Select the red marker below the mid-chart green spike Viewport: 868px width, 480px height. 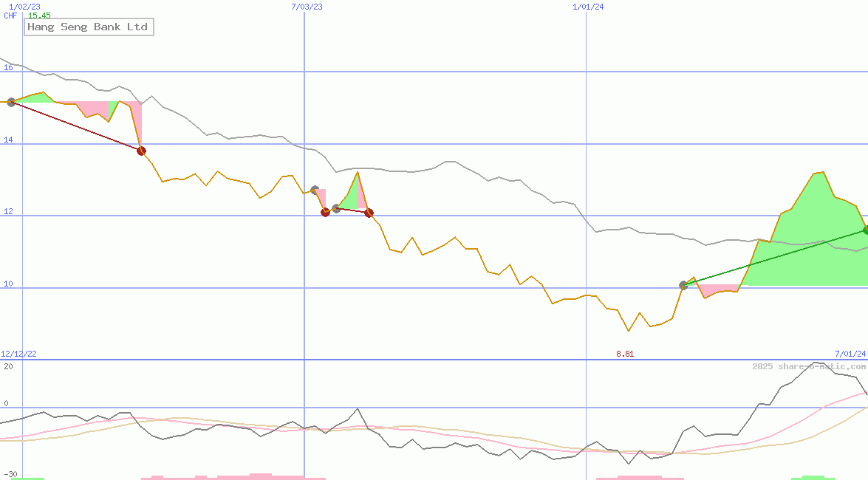pos(325,212)
